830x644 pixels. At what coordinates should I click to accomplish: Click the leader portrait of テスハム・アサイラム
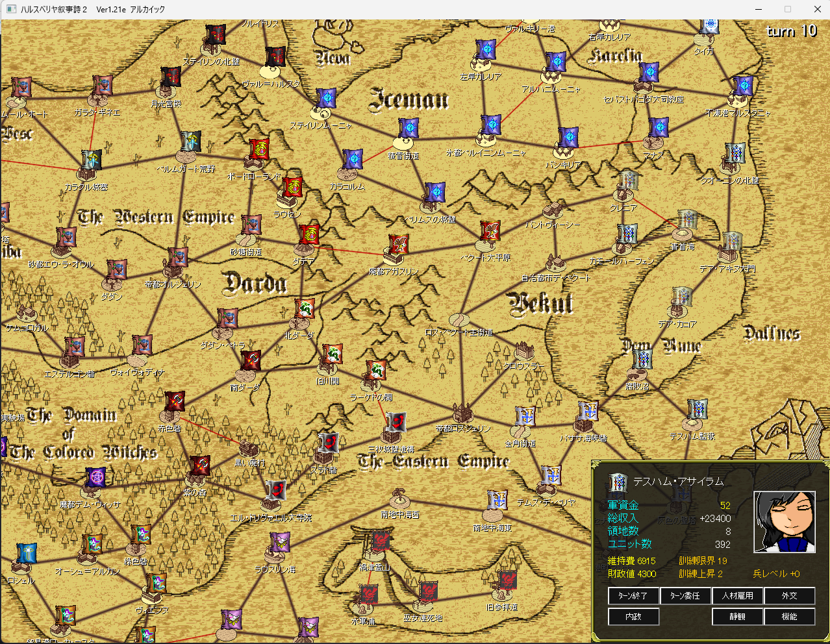point(784,522)
